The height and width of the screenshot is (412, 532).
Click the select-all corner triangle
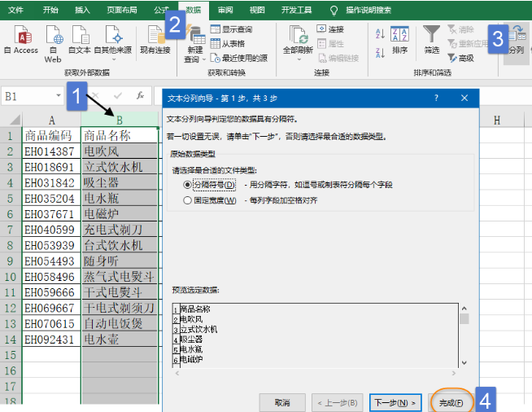[15, 120]
